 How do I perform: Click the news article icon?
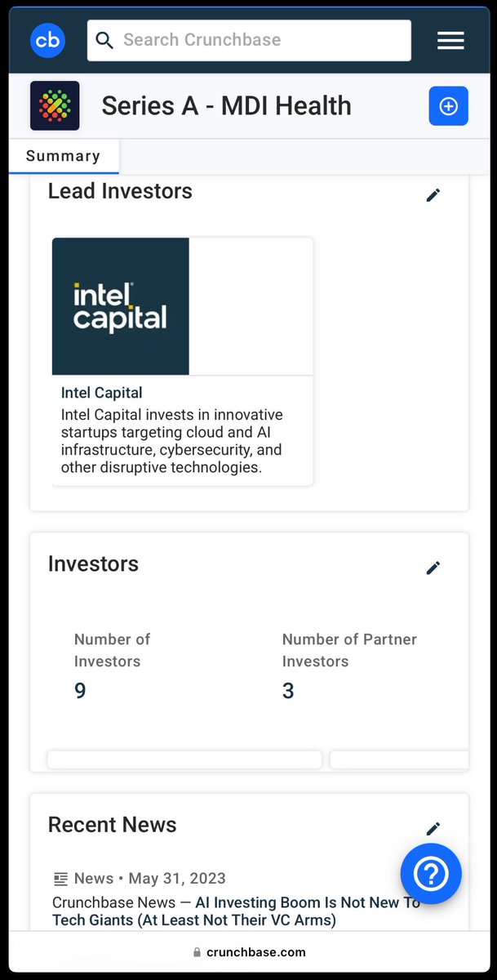[x=60, y=879]
